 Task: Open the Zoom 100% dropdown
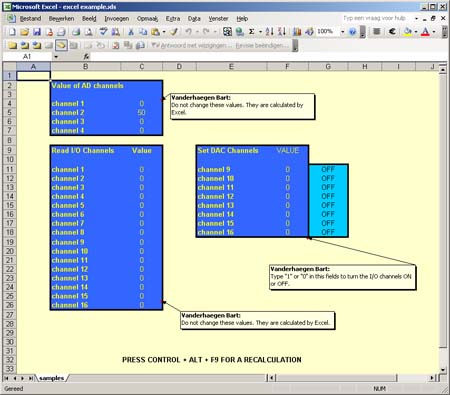(x=342, y=32)
